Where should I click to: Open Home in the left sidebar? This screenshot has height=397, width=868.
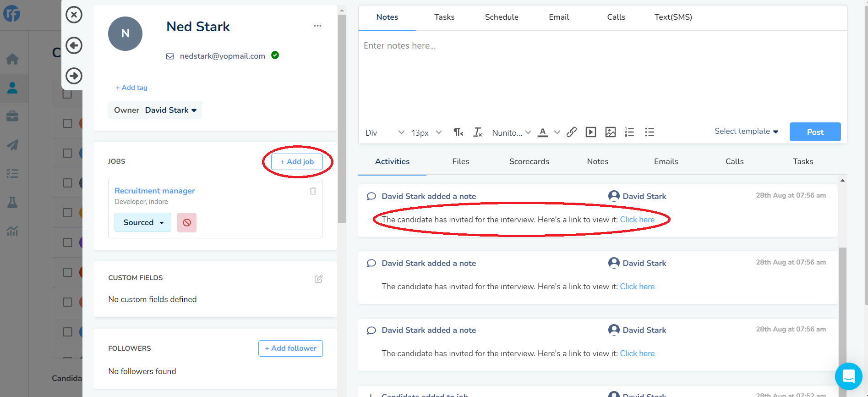[12, 59]
